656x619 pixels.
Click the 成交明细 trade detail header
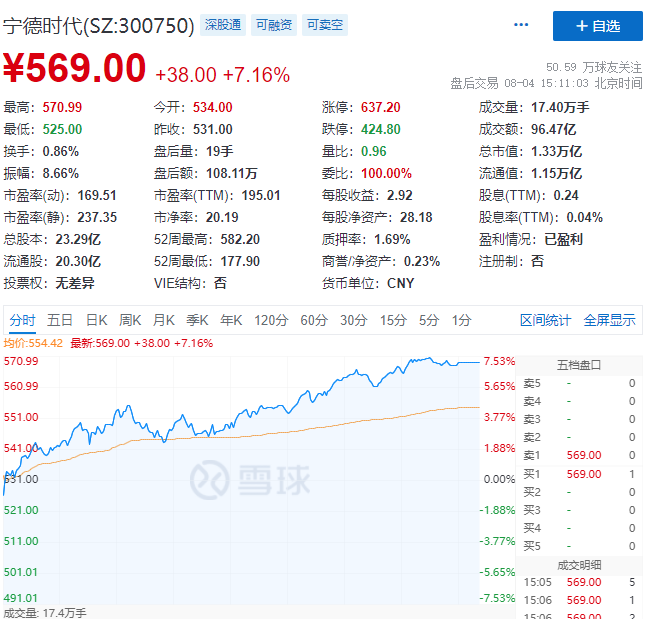tap(579, 565)
